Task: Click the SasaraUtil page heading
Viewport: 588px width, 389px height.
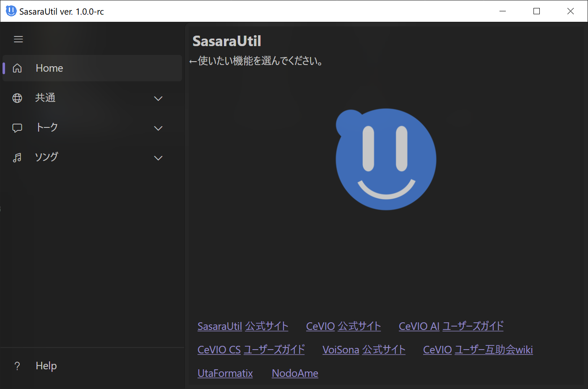Action: pos(227,41)
